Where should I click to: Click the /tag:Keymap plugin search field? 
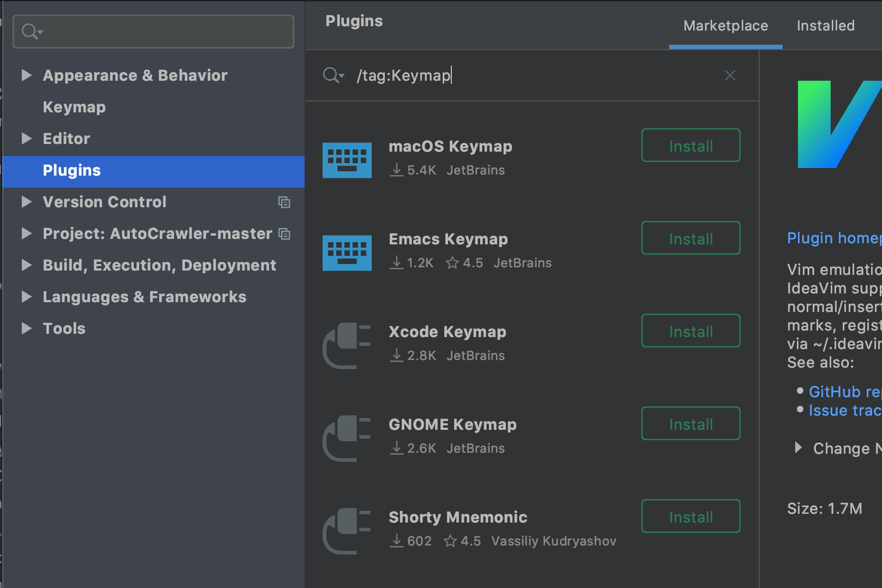coord(532,75)
